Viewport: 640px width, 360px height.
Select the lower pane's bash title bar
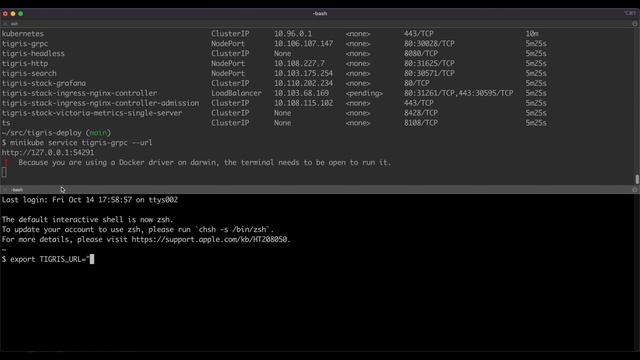coord(320,190)
